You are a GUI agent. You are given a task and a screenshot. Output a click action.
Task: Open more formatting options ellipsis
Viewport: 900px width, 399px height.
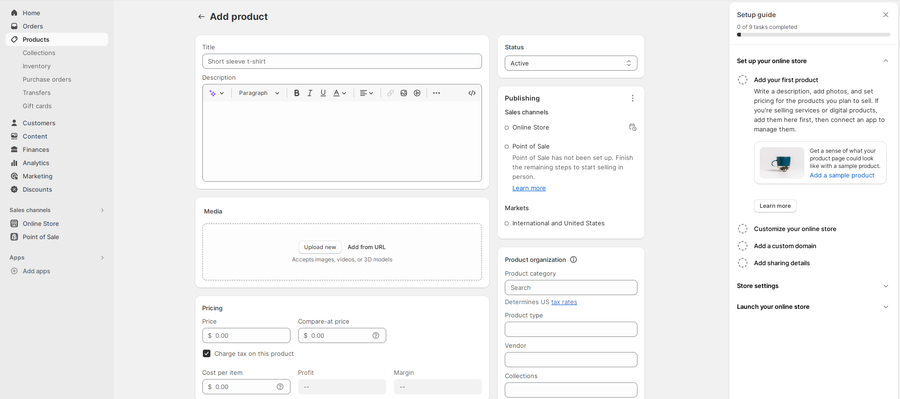(436, 93)
